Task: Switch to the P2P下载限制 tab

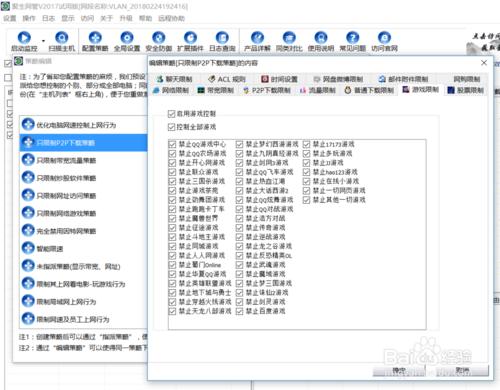Action: (x=267, y=90)
